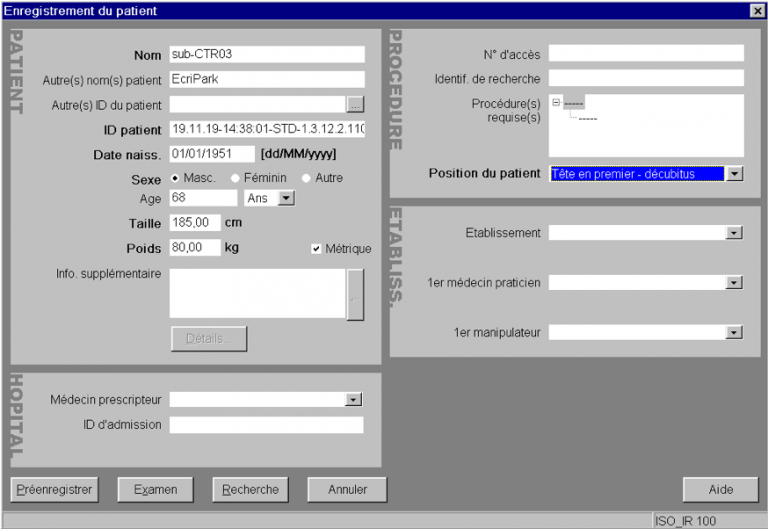Choose the Autre sex radio button
768x529 pixels.
pyautogui.click(x=306, y=178)
